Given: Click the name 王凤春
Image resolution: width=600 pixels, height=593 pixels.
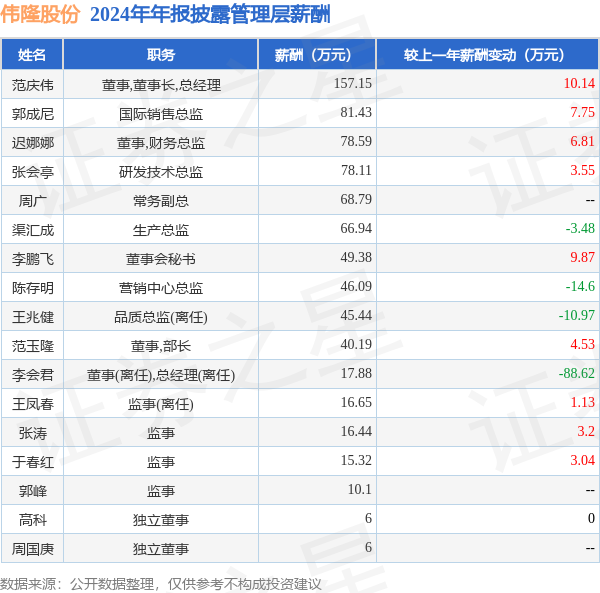Looking at the screenshot, I should (33, 404).
